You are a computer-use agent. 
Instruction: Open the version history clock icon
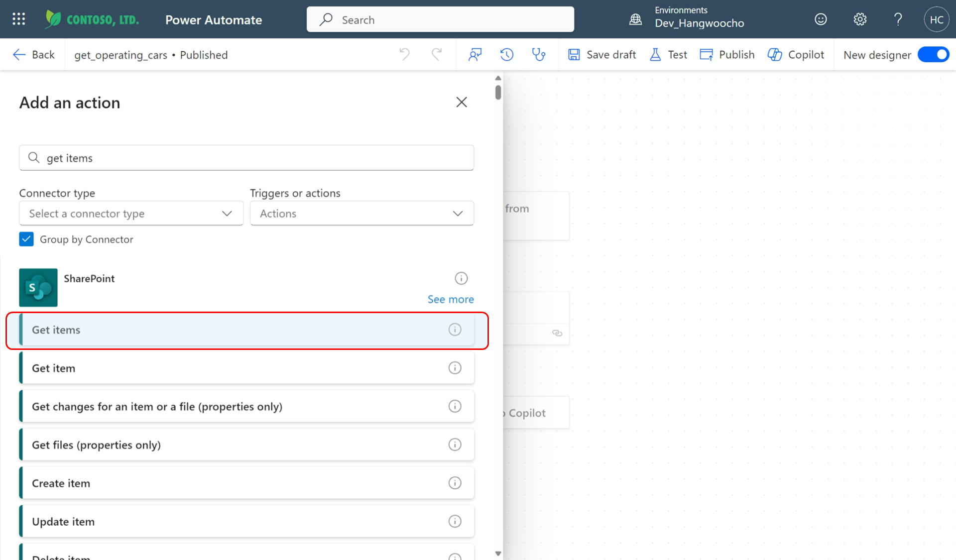tap(507, 54)
